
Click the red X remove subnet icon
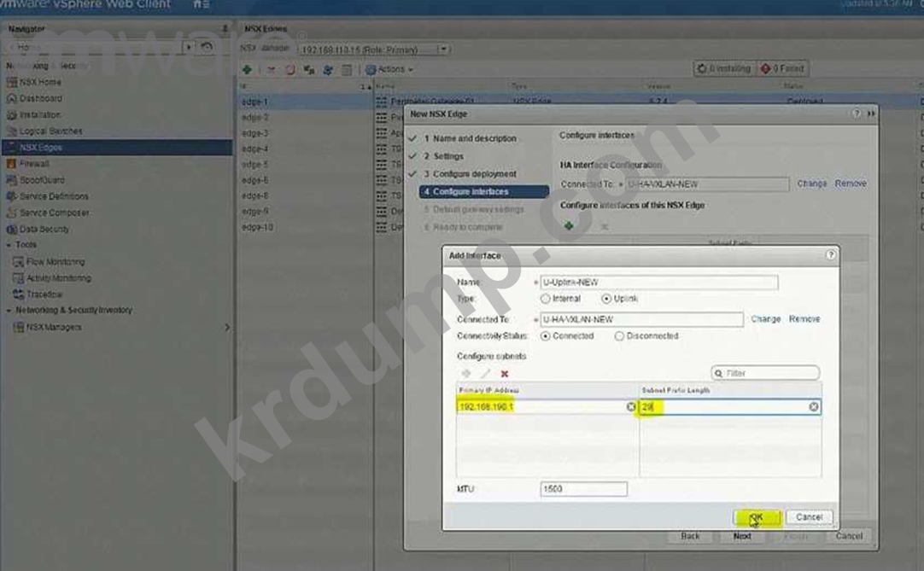(505, 374)
